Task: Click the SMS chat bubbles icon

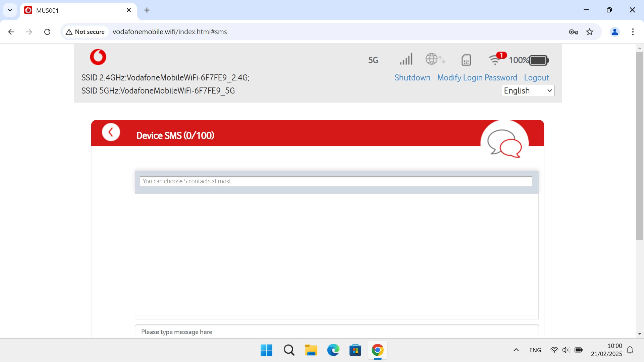Action: coord(504,142)
